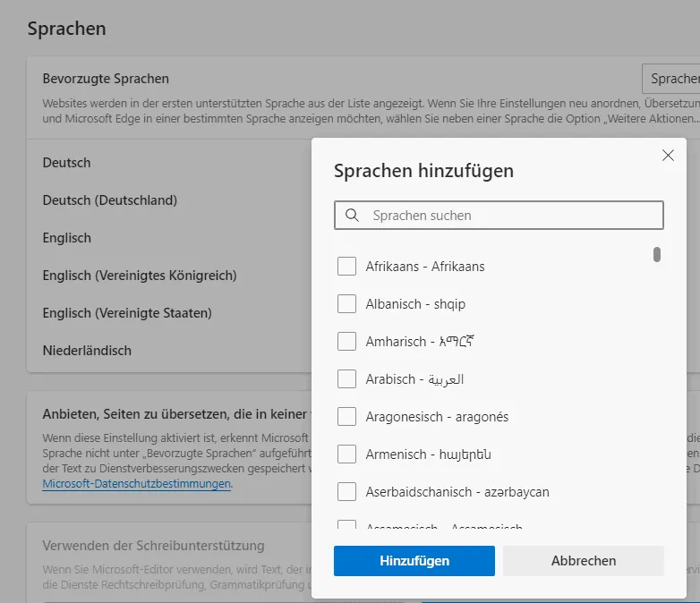700x603 pixels.
Task: Check the Afrikaans language checkbox
Action: click(x=347, y=267)
